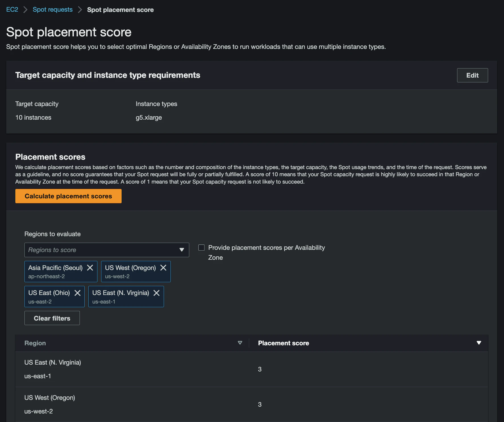Click the score 3 for US East (N. Virginia)
The height and width of the screenshot is (422, 504).
pos(260,369)
